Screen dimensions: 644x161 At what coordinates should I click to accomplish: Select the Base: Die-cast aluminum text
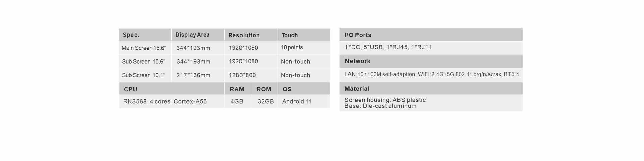(x=380, y=106)
